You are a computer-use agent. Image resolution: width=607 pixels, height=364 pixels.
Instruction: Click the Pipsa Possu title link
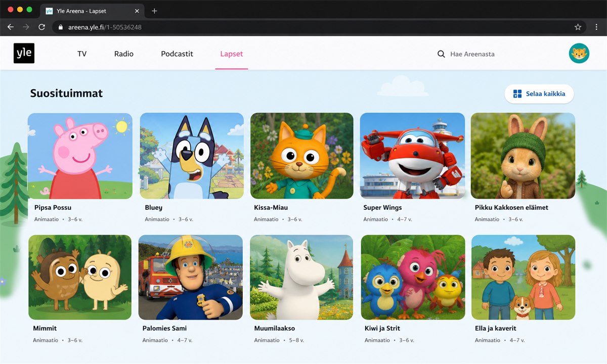click(x=53, y=208)
